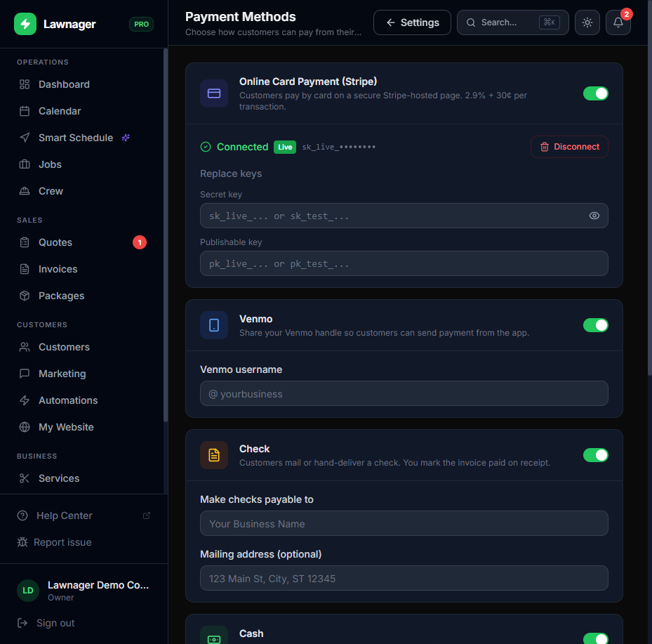
Task: Click the Venmo phone icon
Action: (214, 325)
